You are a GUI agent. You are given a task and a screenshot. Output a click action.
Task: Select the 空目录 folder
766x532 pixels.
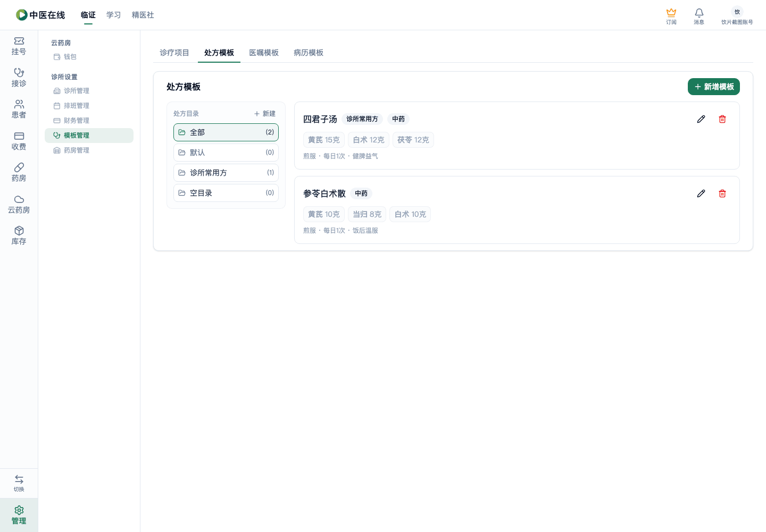pos(226,193)
